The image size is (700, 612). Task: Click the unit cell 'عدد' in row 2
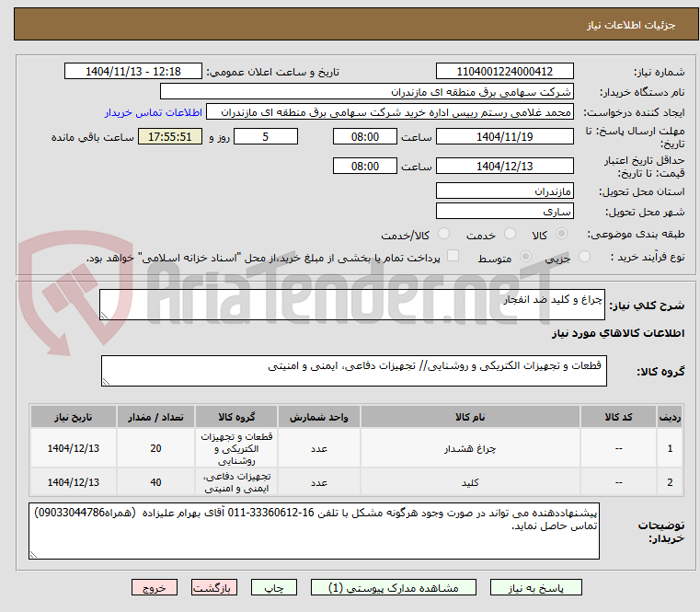tap(319, 482)
